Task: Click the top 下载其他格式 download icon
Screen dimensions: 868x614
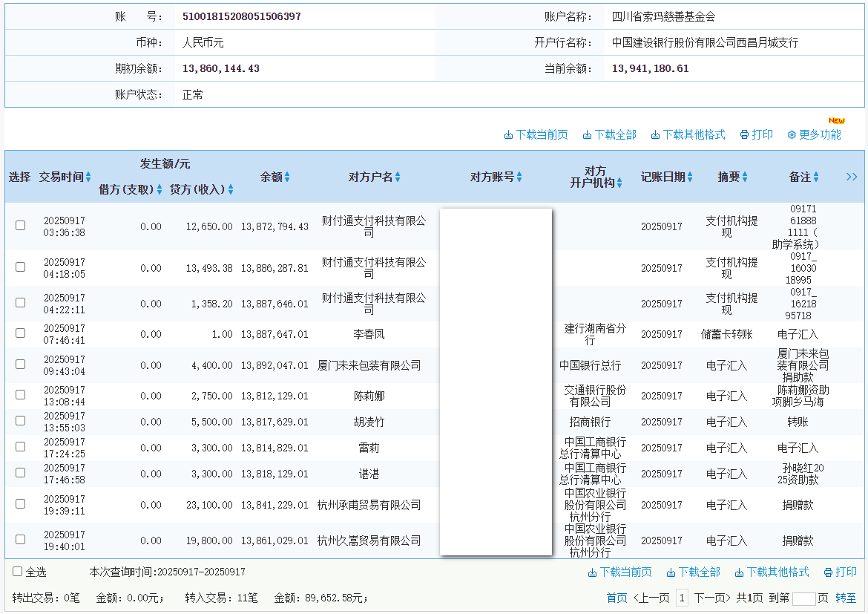Action: [x=655, y=135]
